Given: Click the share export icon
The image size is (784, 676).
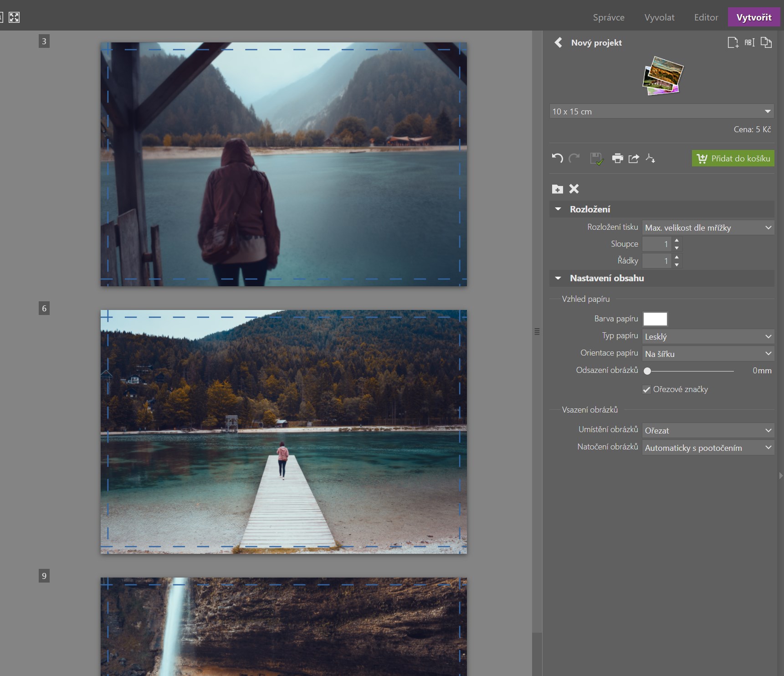Looking at the screenshot, I should pyautogui.click(x=634, y=158).
